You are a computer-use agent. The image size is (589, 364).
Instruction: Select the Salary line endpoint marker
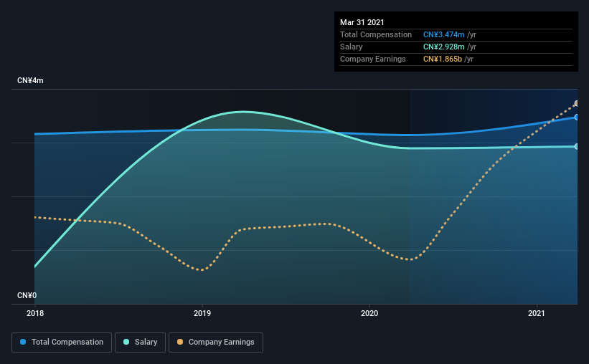point(576,146)
